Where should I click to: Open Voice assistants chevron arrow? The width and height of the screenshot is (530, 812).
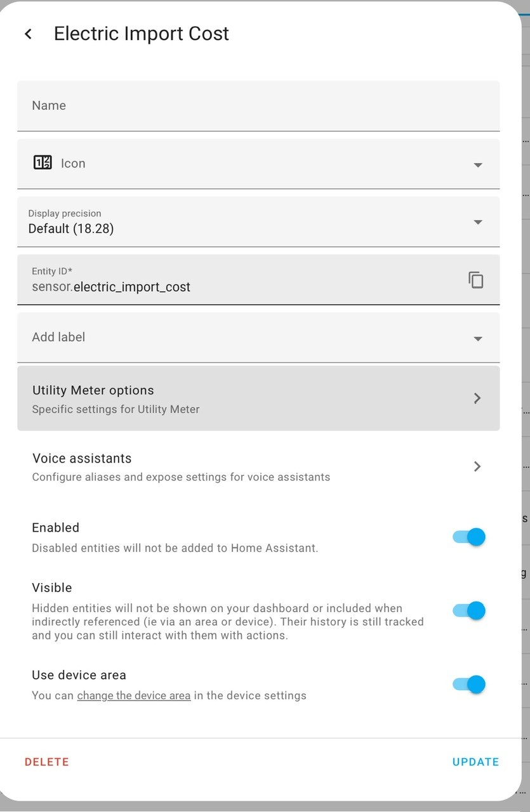(x=477, y=466)
